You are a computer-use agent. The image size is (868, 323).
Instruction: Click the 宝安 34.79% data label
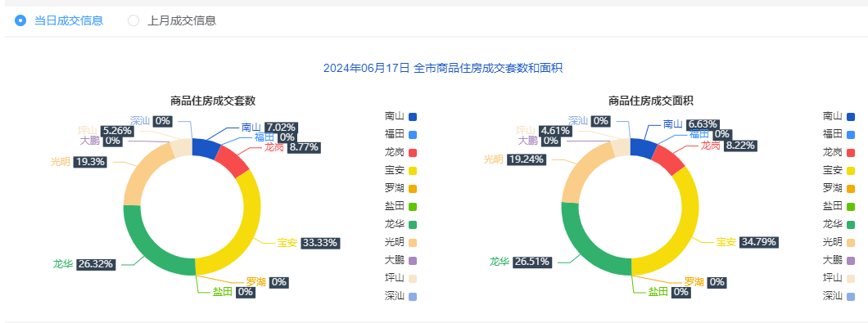coord(748,242)
